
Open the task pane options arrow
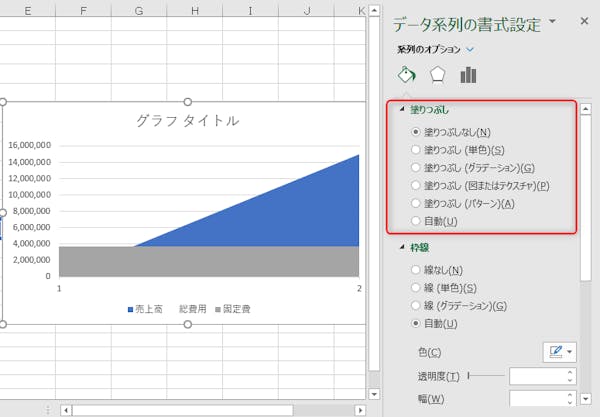(x=551, y=21)
